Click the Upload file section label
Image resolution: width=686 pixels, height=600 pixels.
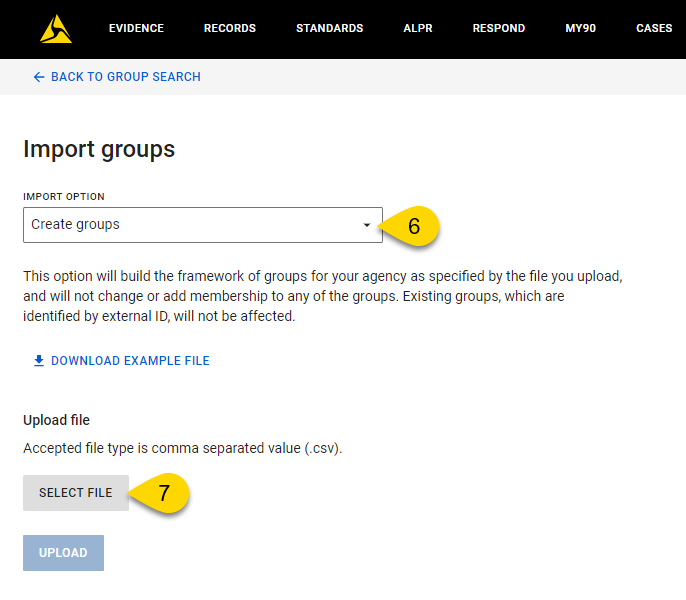click(x=56, y=420)
